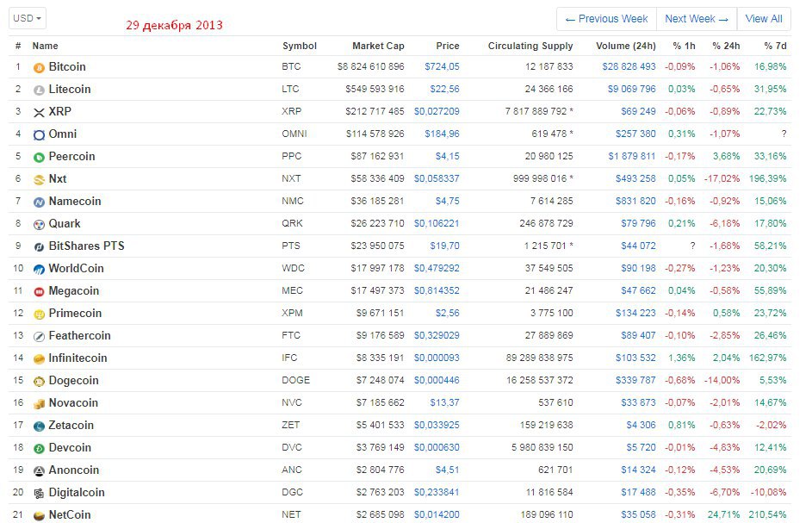Click the Litecoin coin logo icon
The image size is (812, 523).
39,90
